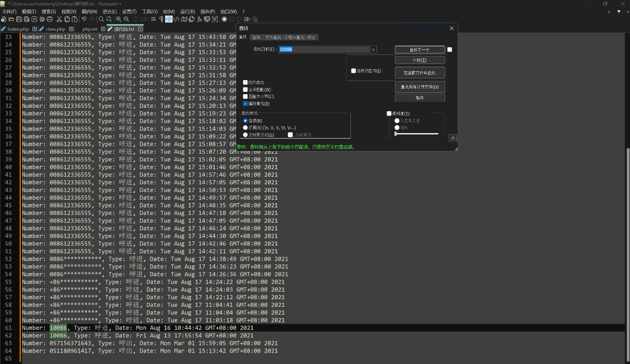
Task: Click the Undo toolbar icon
Action: [x=84, y=19]
